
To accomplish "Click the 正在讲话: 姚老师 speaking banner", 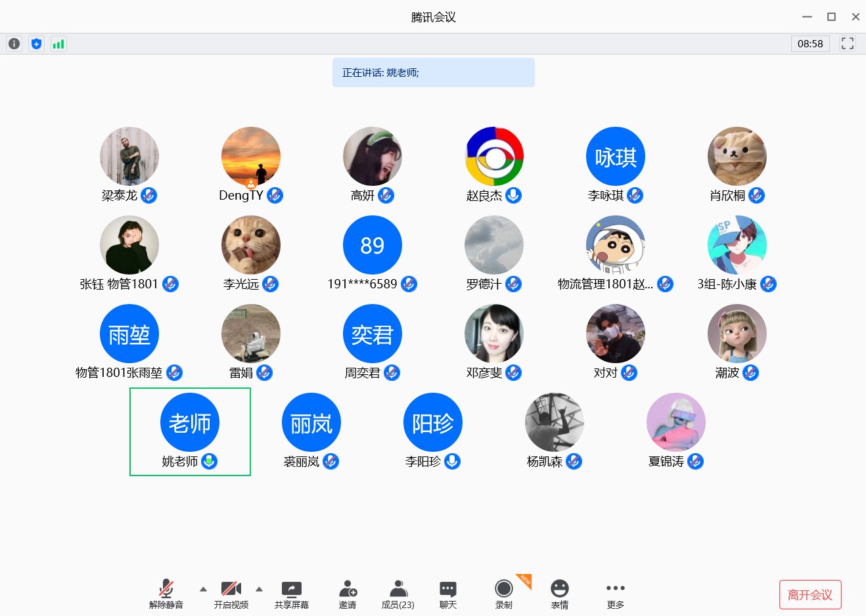I will (x=434, y=72).
